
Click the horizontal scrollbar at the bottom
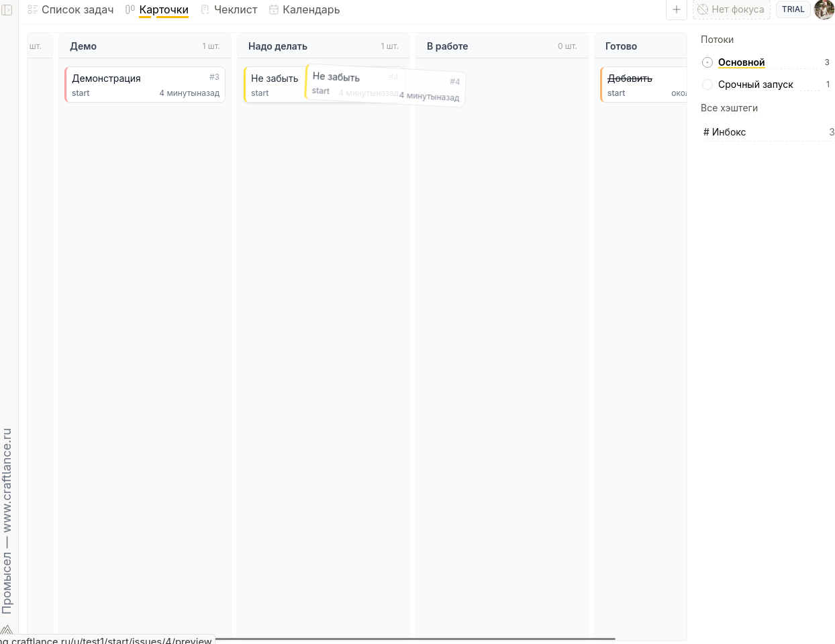414,639
